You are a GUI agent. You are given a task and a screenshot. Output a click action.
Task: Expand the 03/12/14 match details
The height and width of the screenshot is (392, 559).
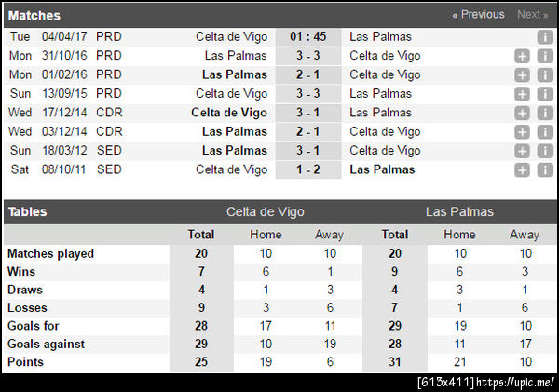pyautogui.click(x=523, y=132)
